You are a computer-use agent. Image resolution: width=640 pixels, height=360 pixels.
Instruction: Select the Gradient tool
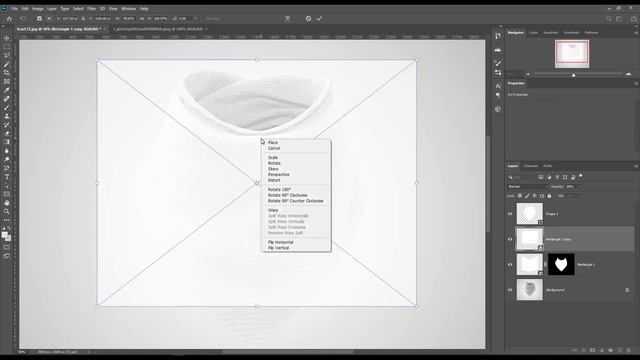tap(7, 142)
